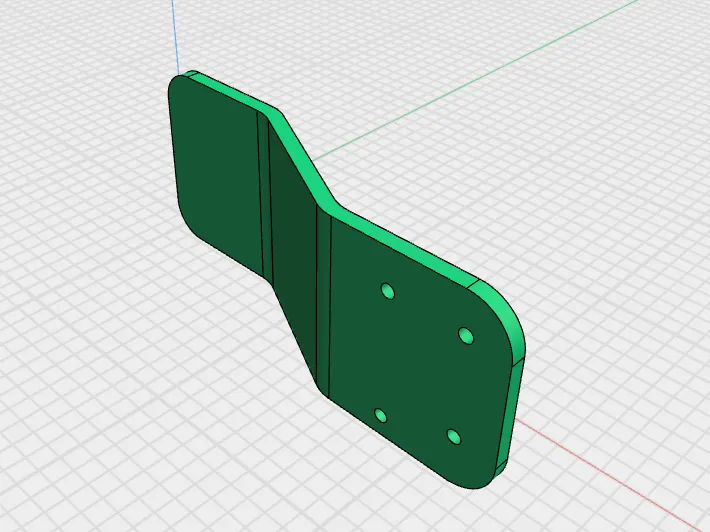Select the narrow bend strip beside the holed flange
The height and width of the screenshot is (532, 710).
324,303
